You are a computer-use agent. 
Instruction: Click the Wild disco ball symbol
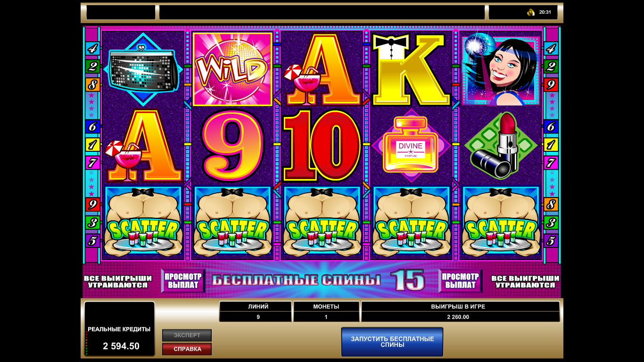[x=232, y=69]
